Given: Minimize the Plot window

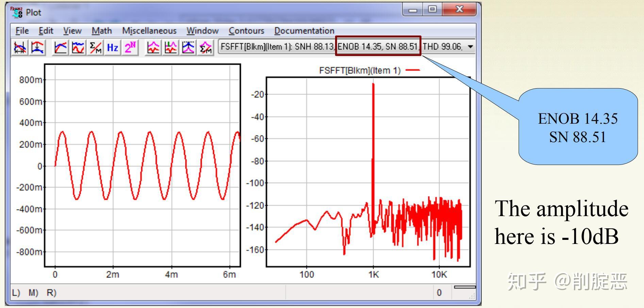Looking at the screenshot, I should tap(413, 10).
